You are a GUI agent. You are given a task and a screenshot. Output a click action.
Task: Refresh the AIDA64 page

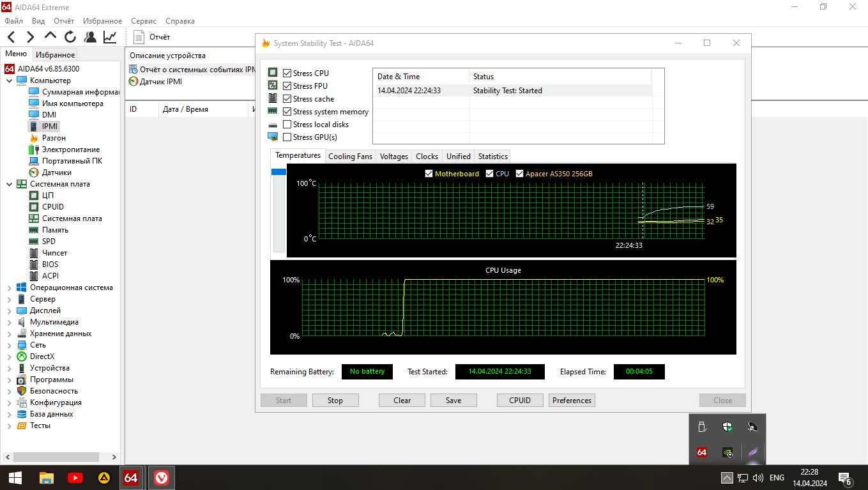(70, 37)
